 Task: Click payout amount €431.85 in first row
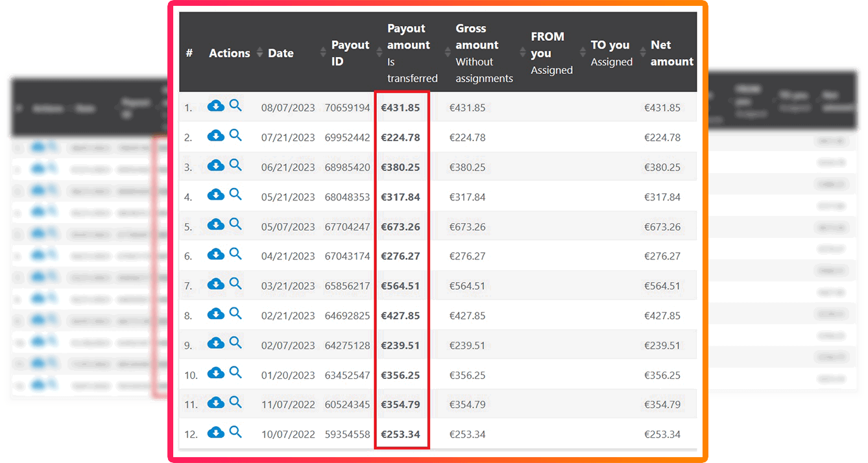400,108
